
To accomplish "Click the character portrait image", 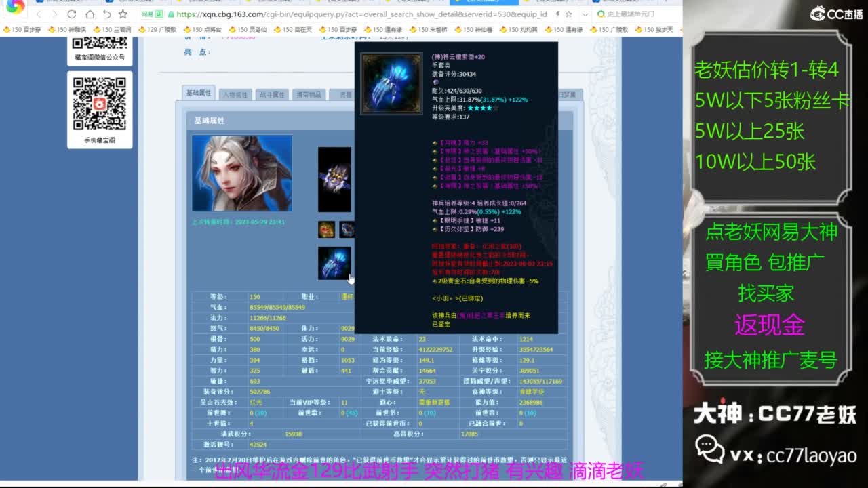I will 242,173.
